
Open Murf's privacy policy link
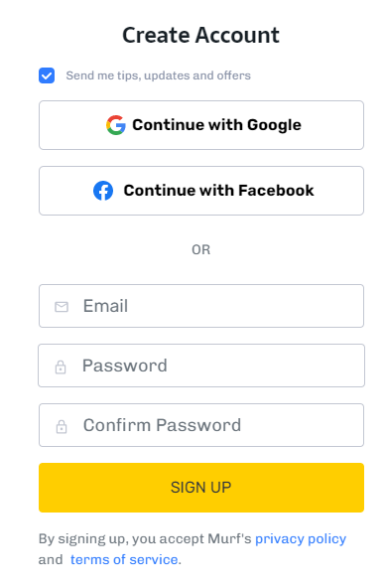point(301,539)
